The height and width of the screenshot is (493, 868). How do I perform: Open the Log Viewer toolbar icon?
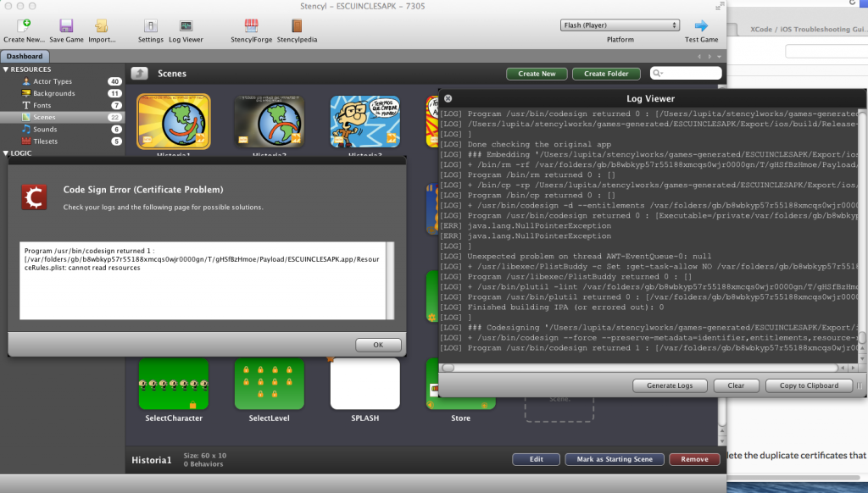pyautogui.click(x=186, y=25)
